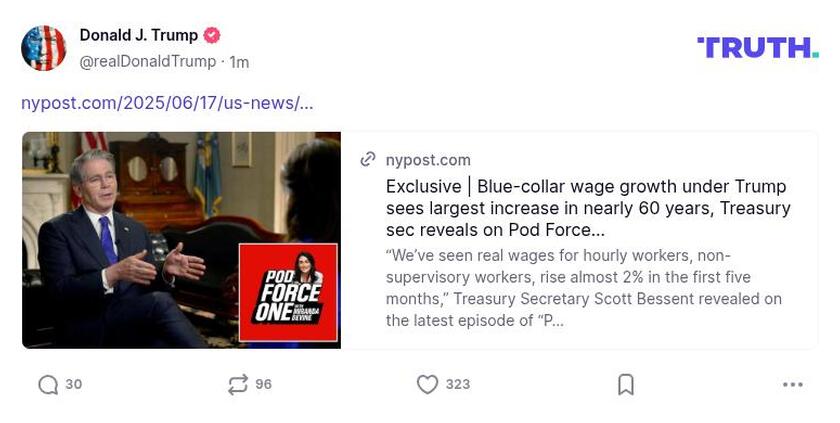Click the reply speech bubble icon
Viewport: 840px width, 423px height.
click(48, 384)
